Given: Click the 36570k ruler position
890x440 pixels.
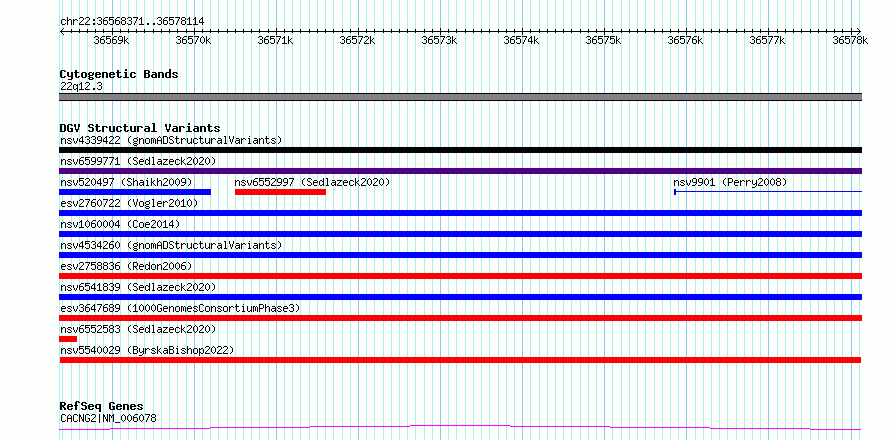Looking at the screenshot, I should 194,40.
